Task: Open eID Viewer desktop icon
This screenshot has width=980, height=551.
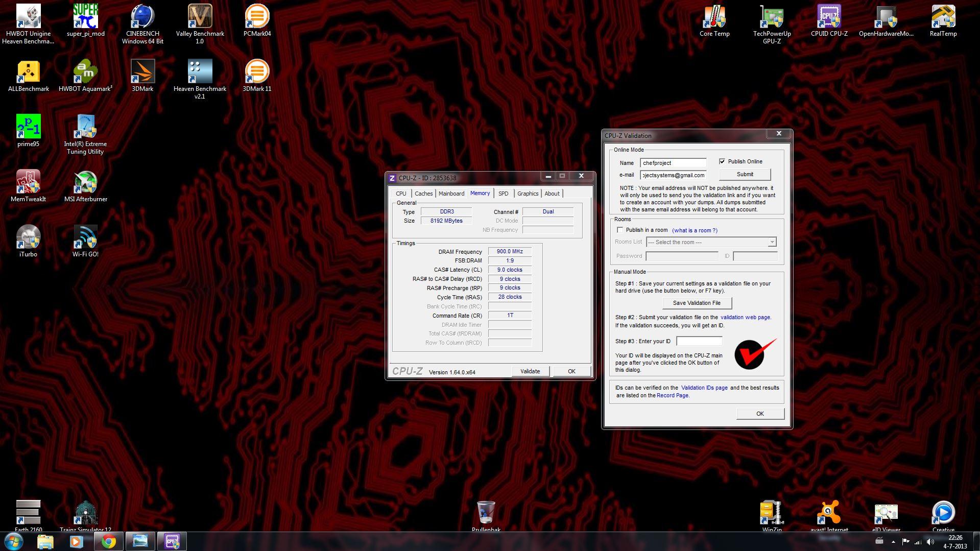Action: [x=886, y=516]
